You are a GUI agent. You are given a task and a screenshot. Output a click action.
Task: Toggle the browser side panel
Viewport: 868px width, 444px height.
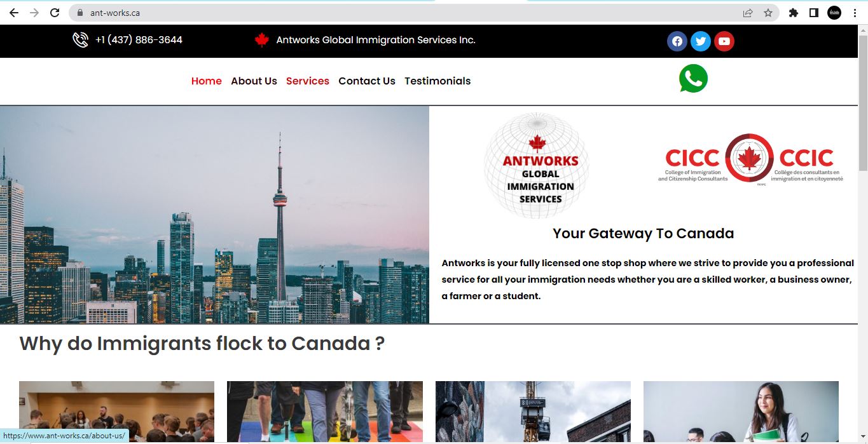coord(814,13)
